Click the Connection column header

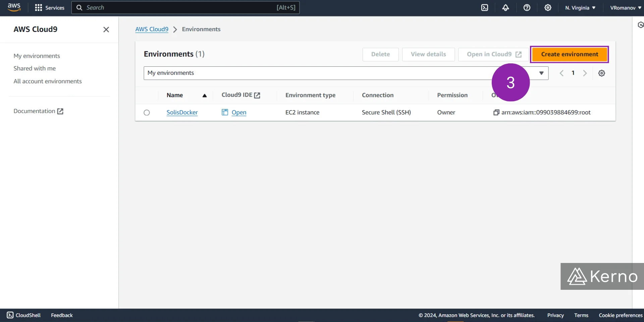click(x=378, y=95)
